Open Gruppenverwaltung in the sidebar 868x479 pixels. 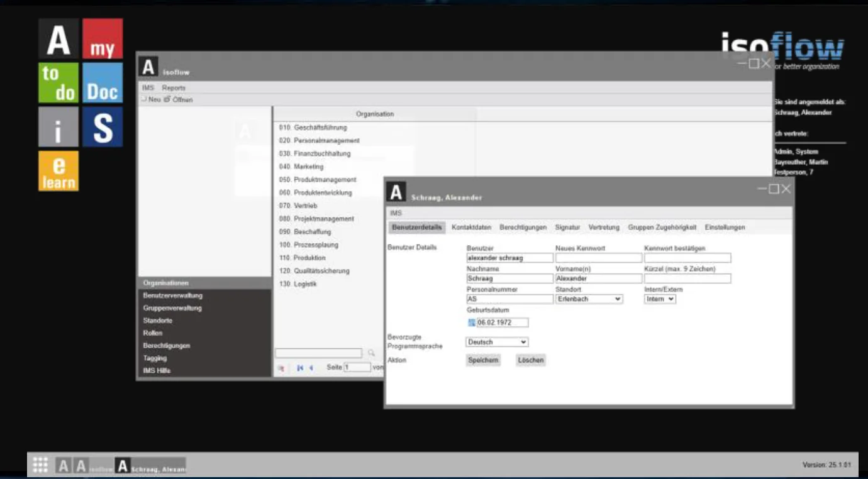[204, 308]
